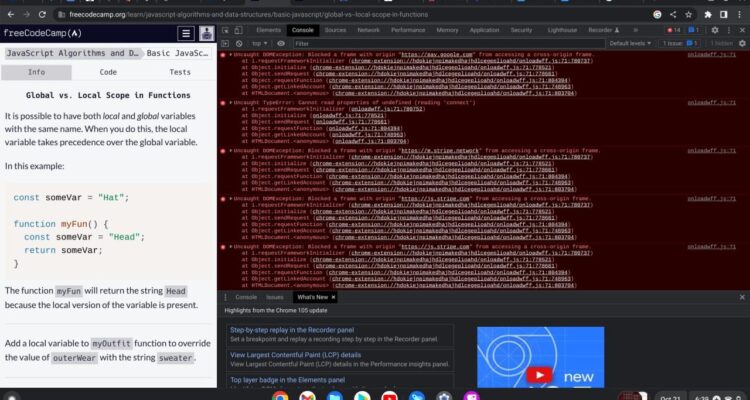Open freeCodeCamp hamburger menu
Viewport: 750px width, 400px height.
click(x=186, y=33)
